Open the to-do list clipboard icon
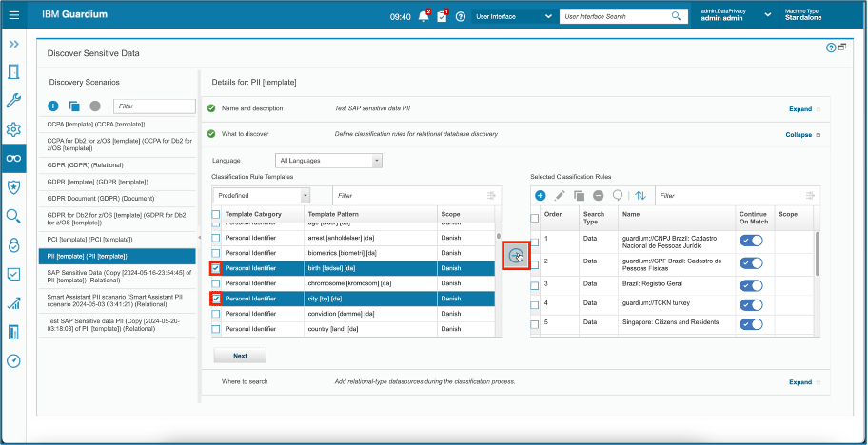Screen dimensions: 868x445 point(442,16)
